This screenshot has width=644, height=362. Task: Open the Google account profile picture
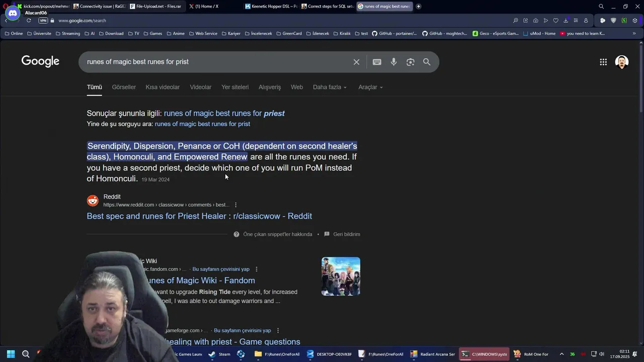pyautogui.click(x=622, y=62)
